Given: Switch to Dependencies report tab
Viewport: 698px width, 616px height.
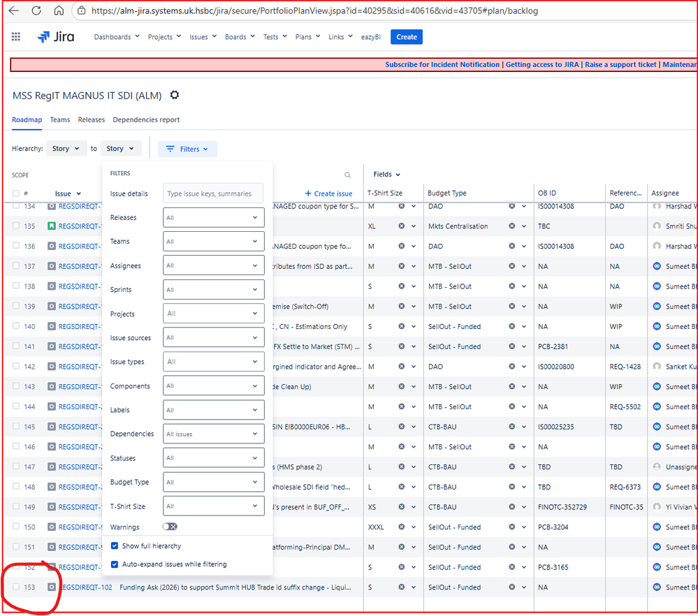Looking at the screenshot, I should (x=146, y=119).
